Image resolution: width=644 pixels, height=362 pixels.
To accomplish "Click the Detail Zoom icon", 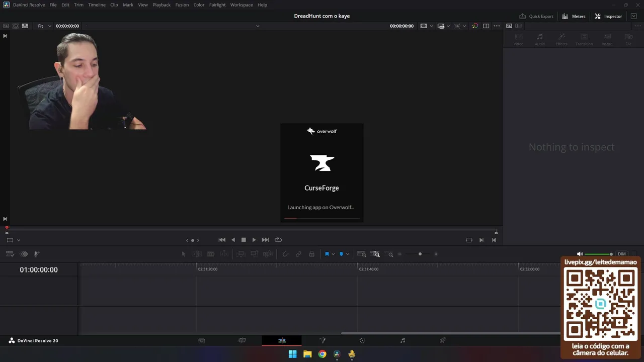I will [x=375, y=254].
